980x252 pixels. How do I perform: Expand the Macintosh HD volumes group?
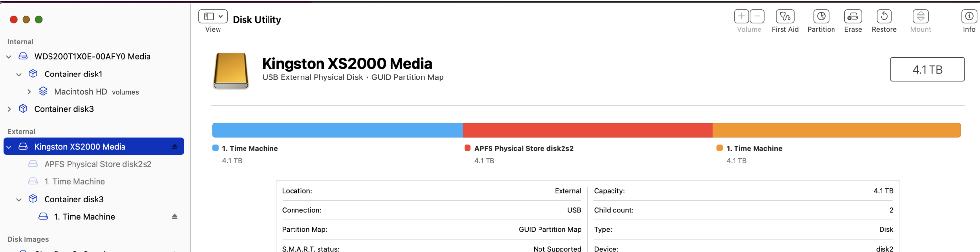click(x=29, y=92)
